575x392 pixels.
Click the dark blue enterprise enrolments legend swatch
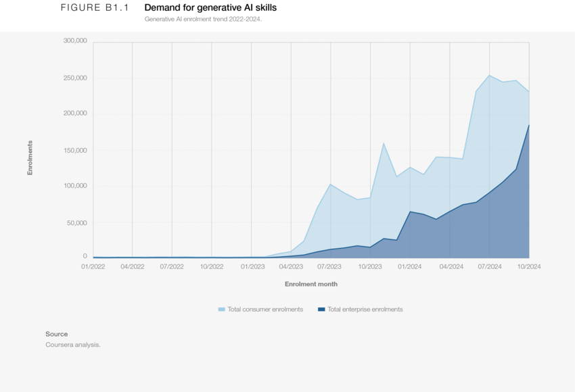point(322,309)
